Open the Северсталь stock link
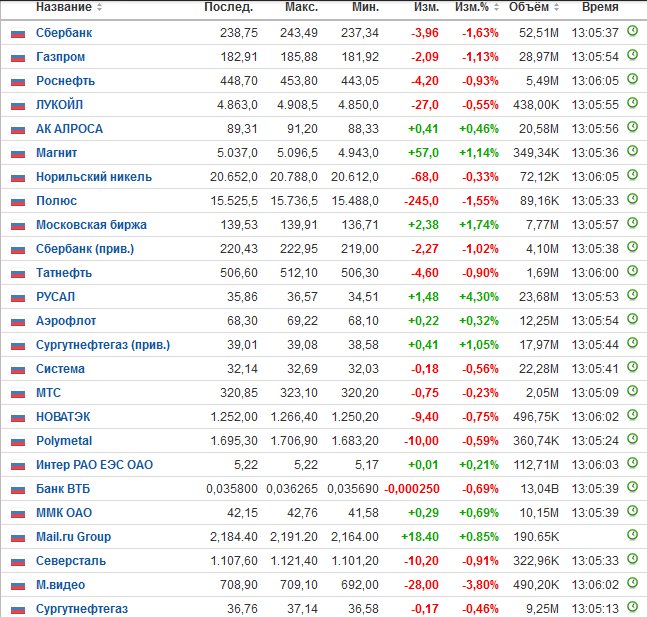The image size is (647, 617). coord(71,561)
